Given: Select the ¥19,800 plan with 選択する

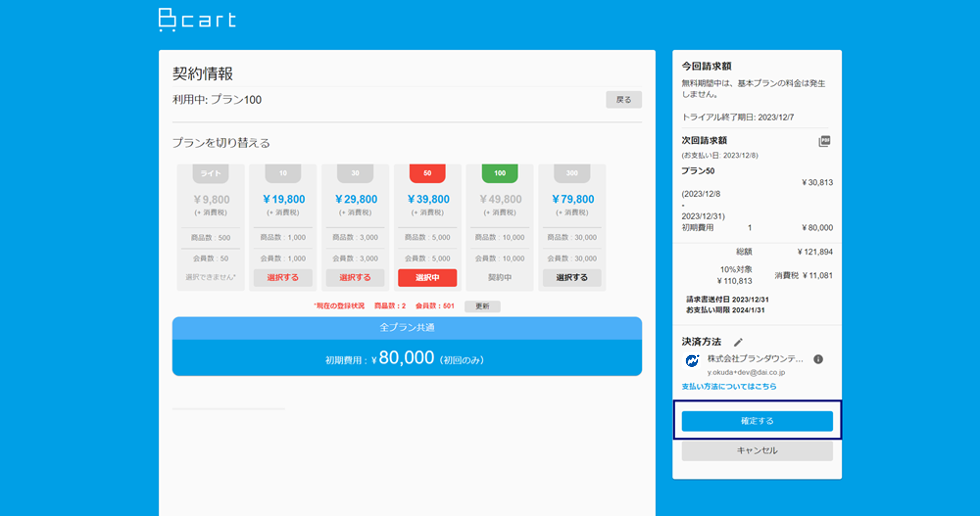Looking at the screenshot, I should pos(283,278).
